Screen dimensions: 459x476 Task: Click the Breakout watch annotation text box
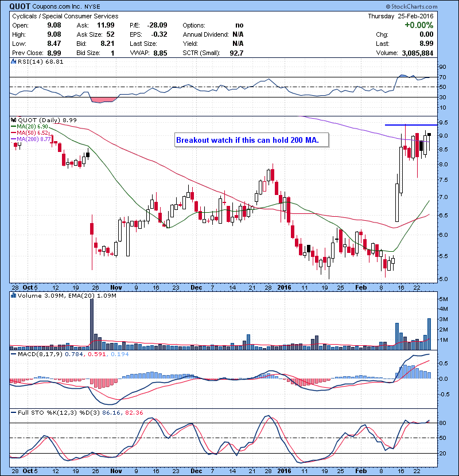(x=251, y=140)
